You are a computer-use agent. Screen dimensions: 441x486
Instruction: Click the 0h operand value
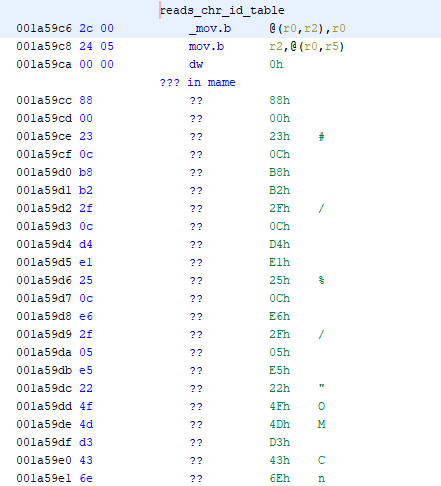(276, 65)
